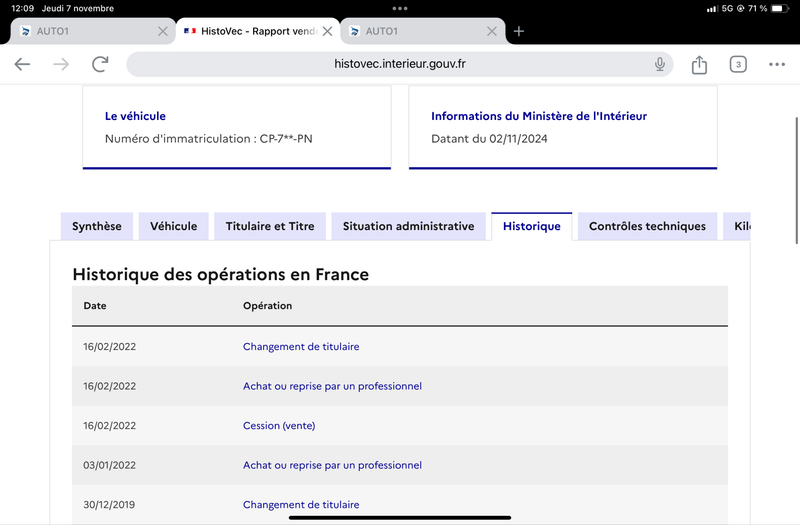
Task: Open the Situation administrative tab
Action: (408, 226)
